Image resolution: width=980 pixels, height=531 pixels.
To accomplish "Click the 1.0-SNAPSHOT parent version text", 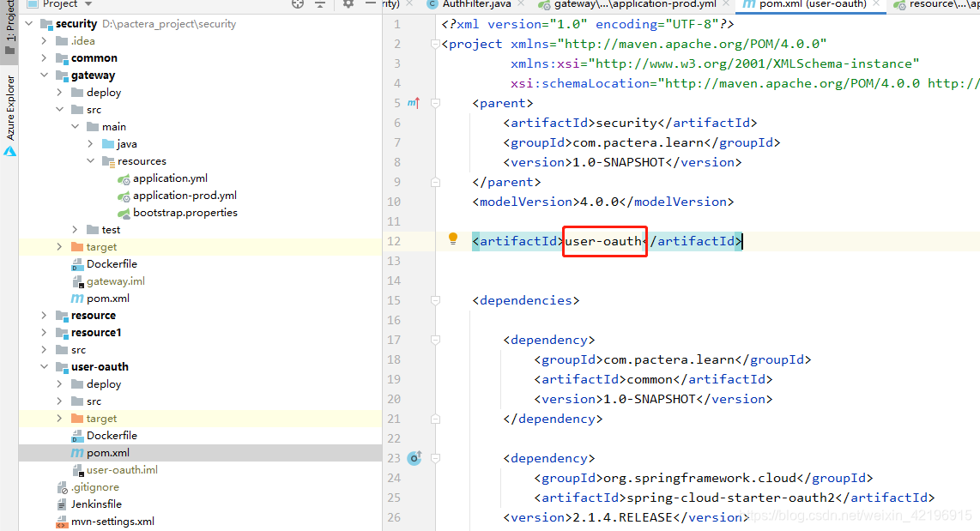I will click(619, 162).
